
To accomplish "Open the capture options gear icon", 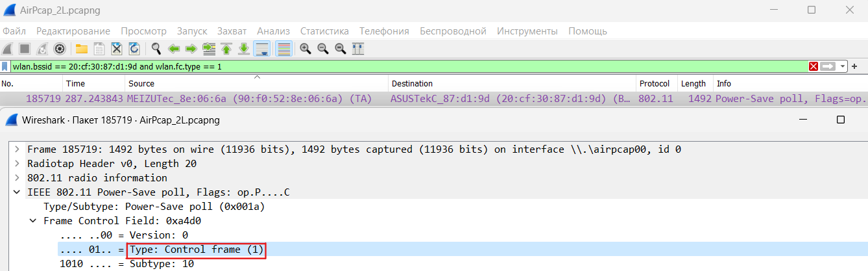I will click(60, 48).
